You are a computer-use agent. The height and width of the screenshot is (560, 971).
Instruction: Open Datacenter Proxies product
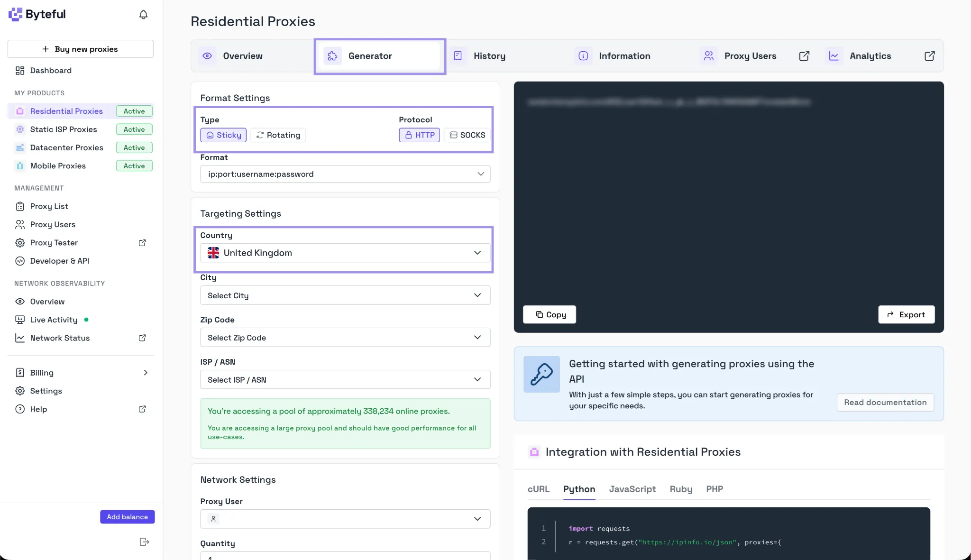pos(66,147)
